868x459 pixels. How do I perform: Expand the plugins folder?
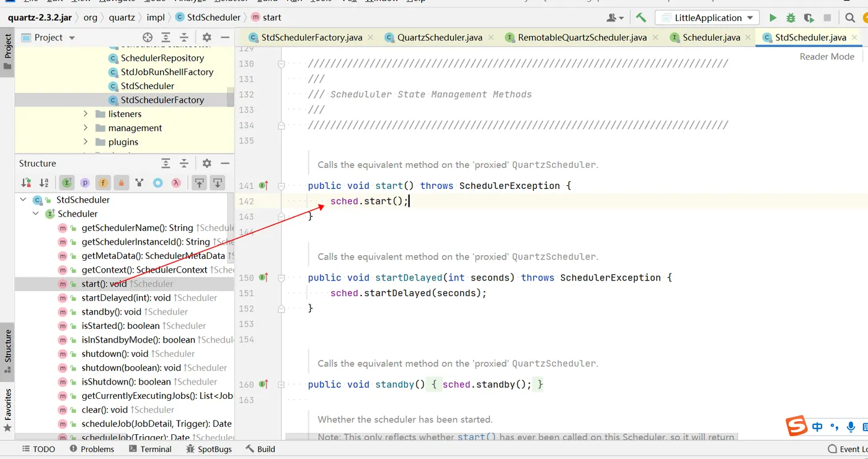(x=86, y=142)
